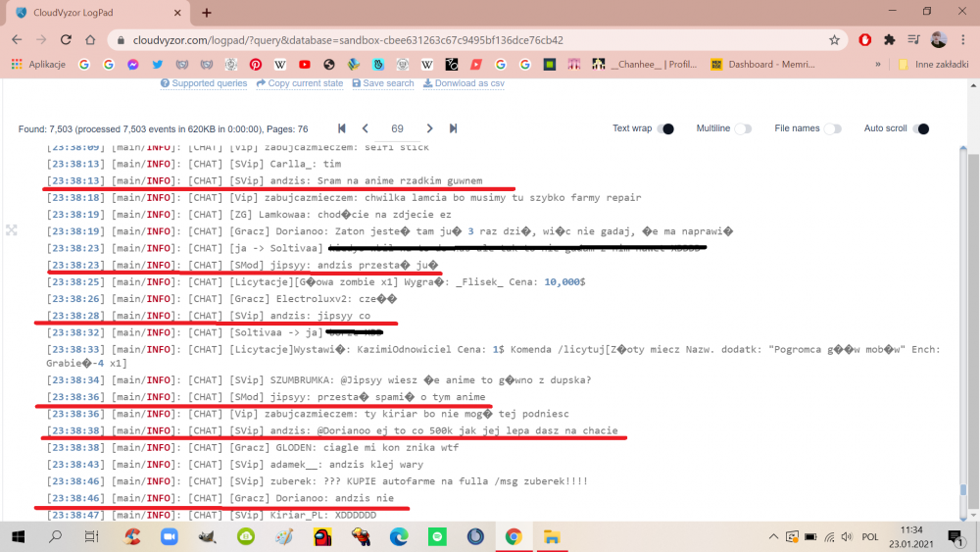Reload the page with the refresh button
The image size is (980, 552).
(x=66, y=40)
